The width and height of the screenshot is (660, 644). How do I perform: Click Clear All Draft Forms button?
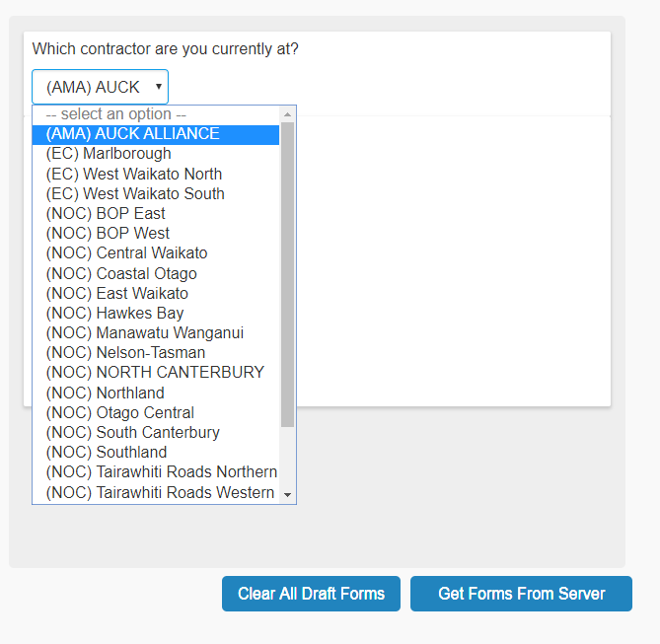(x=311, y=594)
